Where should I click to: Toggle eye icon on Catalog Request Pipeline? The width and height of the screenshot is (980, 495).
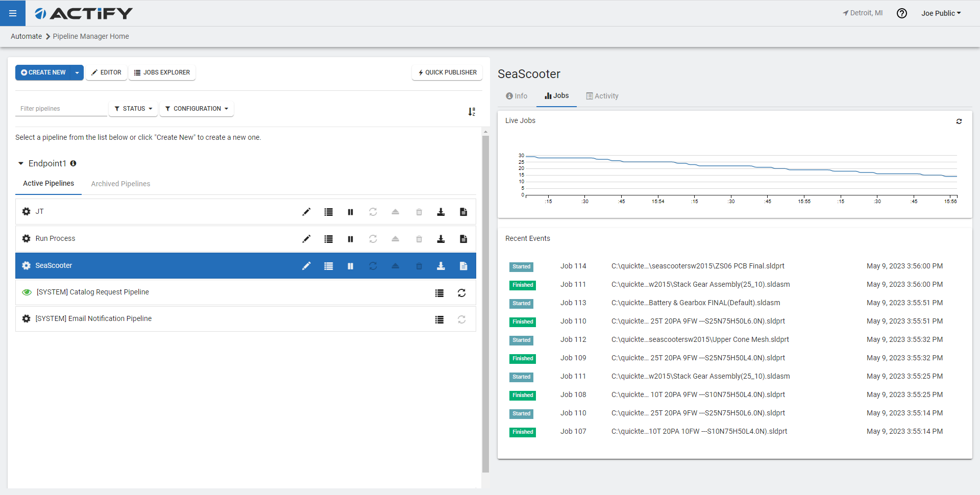click(27, 292)
